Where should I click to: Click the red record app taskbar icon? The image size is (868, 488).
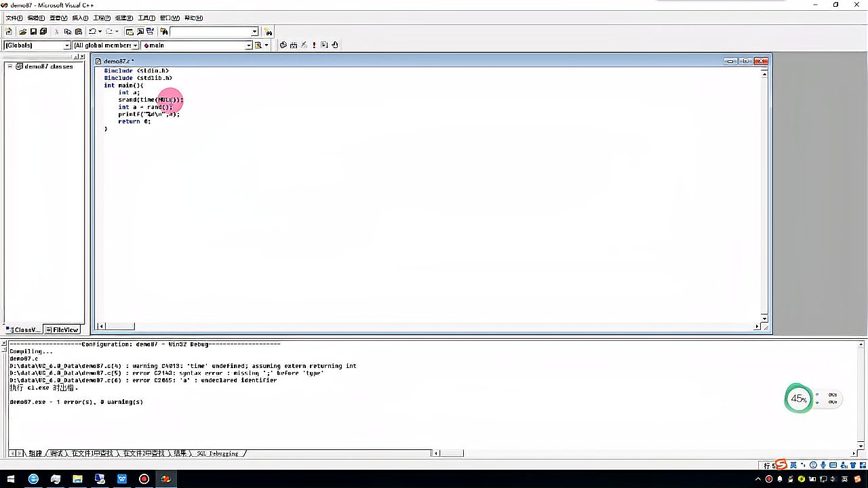click(144, 479)
